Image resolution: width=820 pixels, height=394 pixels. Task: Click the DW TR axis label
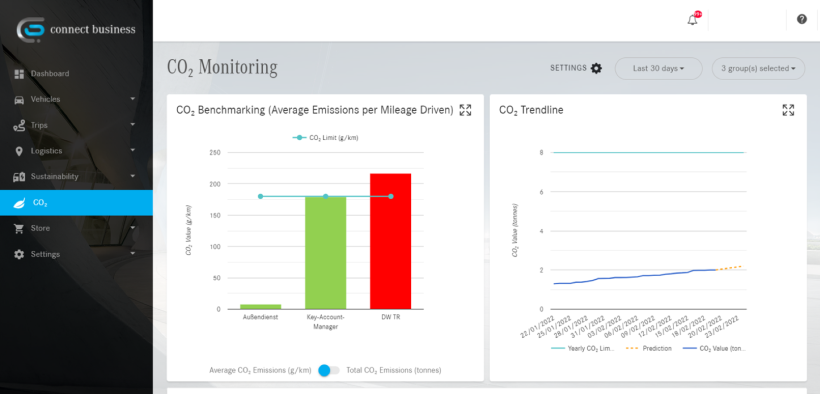(x=391, y=318)
